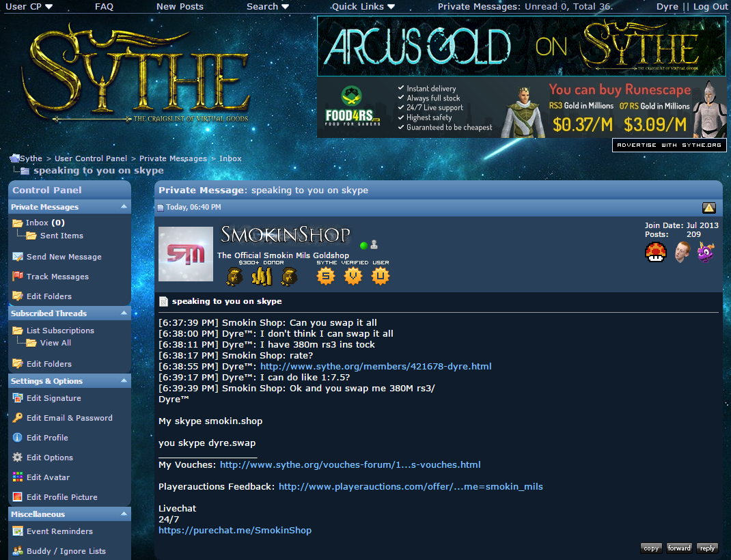Open the User CP dropdown menu

point(29,7)
